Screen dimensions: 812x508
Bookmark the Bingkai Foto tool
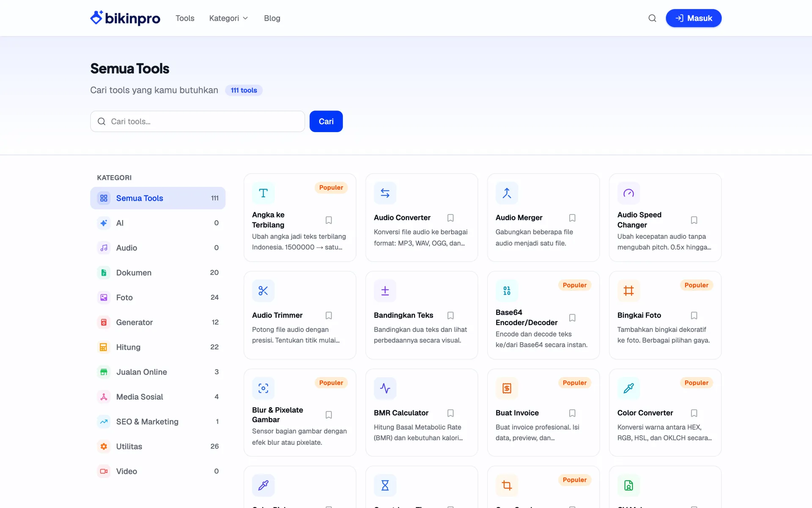point(694,315)
